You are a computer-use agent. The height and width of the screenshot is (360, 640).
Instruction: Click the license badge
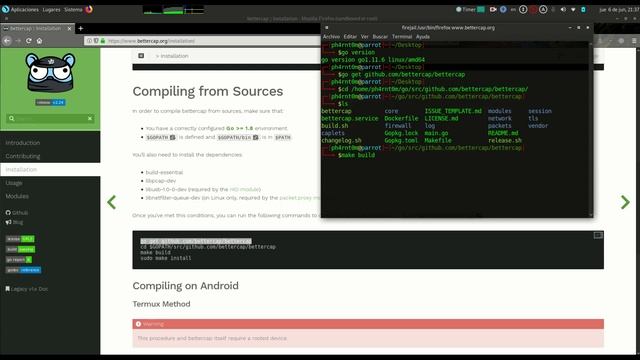click(20, 239)
